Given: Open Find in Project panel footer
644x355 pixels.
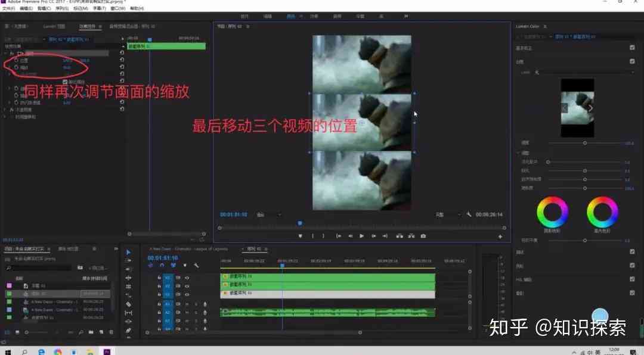Looking at the screenshot, I should pos(81,332).
